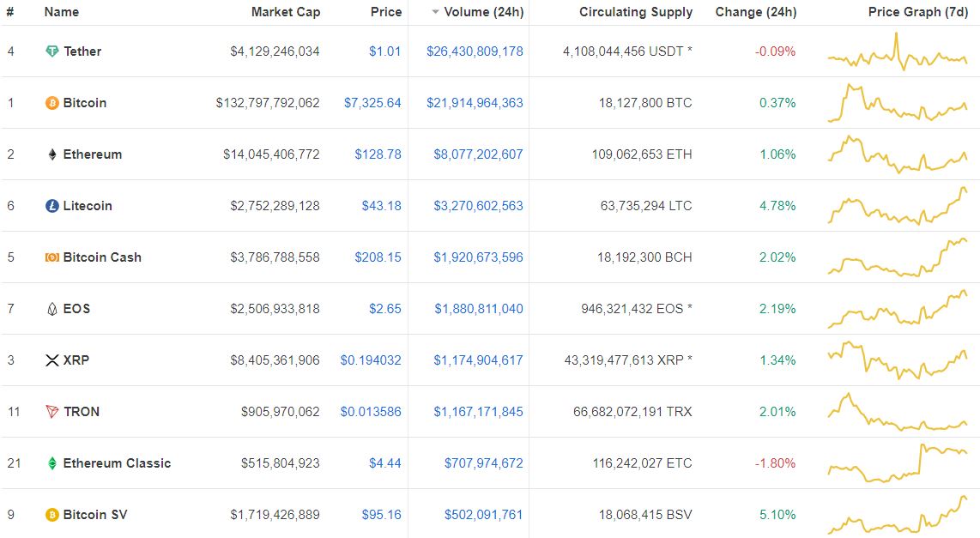Screen dimensions: 980x538
Task: Click the sort arrow beside Volume (24h)
Action: (435, 12)
